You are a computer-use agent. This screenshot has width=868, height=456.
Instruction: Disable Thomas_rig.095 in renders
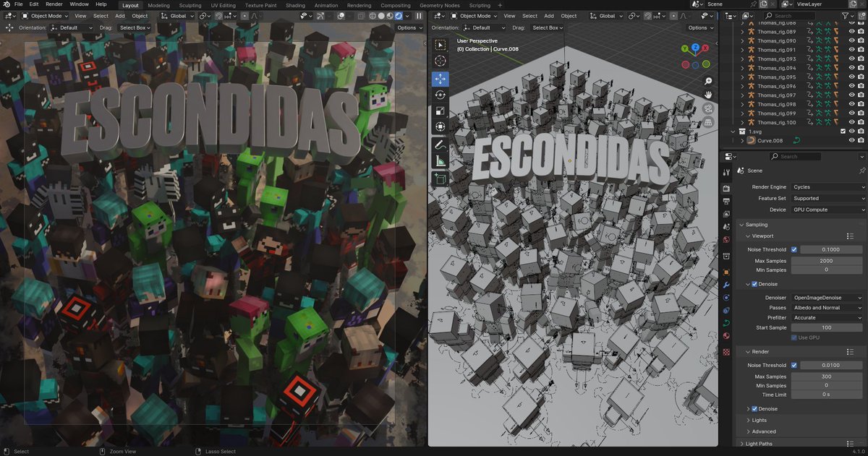861,77
